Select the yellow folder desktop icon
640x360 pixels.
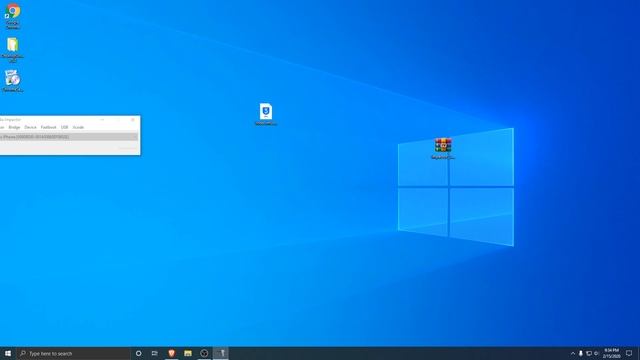click(13, 49)
